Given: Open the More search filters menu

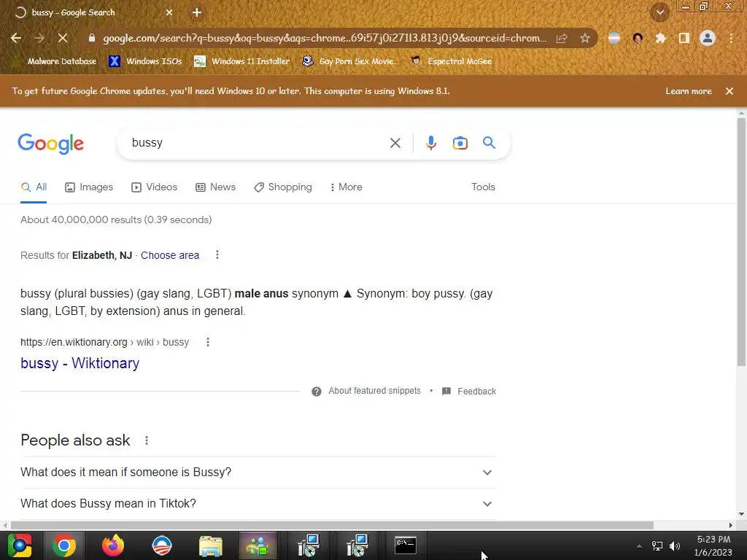Looking at the screenshot, I should [x=347, y=187].
